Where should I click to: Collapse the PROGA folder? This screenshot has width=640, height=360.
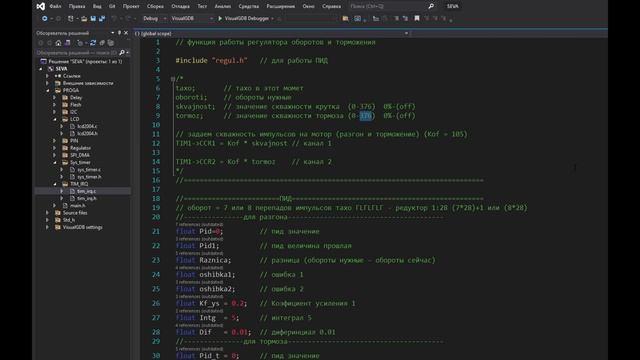tap(48, 91)
